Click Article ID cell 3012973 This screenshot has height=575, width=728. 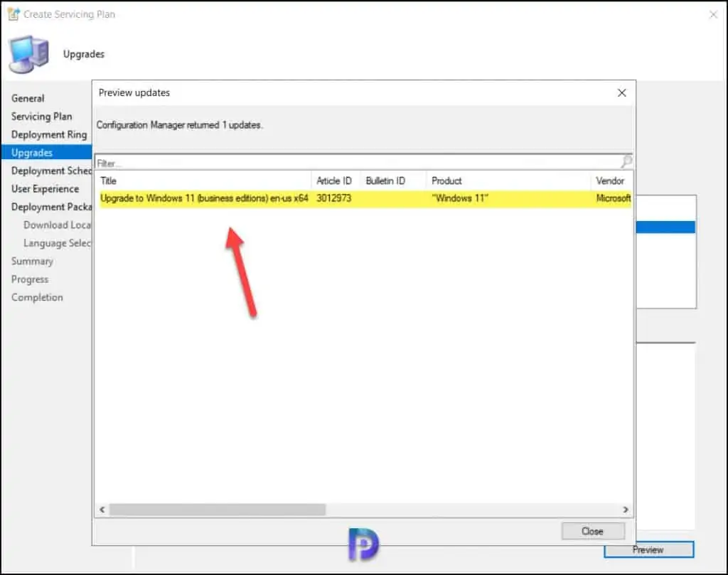334,198
